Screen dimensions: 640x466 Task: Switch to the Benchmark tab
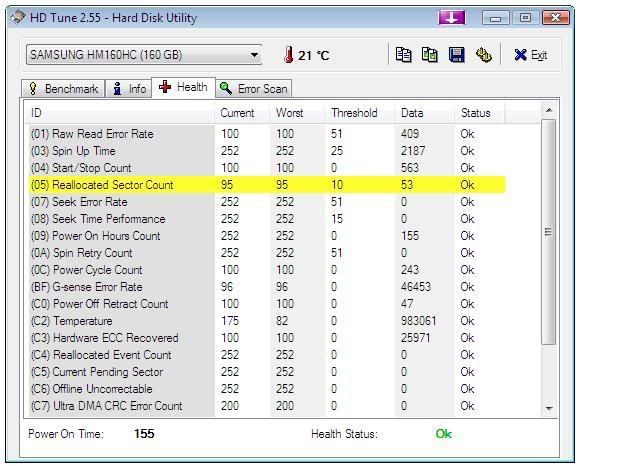[63, 89]
